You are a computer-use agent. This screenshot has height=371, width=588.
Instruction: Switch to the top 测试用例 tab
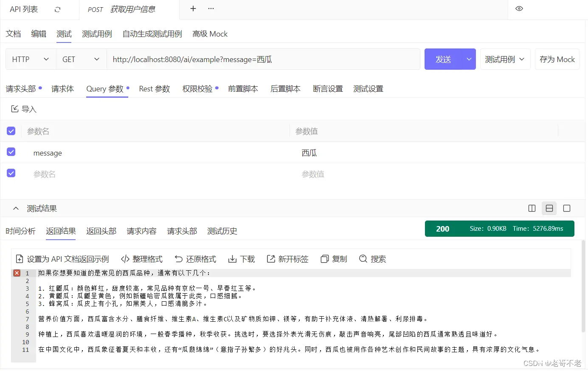click(x=97, y=34)
